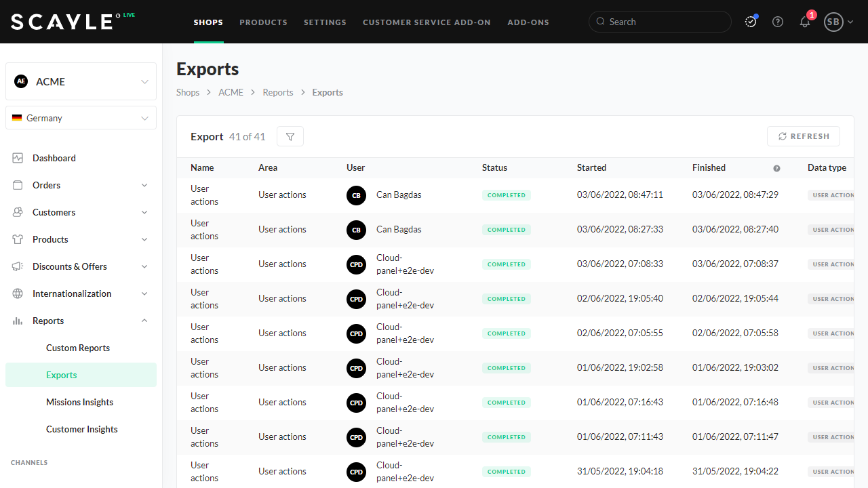868x488 pixels.
Task: Open the help question mark icon
Action: [778, 22]
